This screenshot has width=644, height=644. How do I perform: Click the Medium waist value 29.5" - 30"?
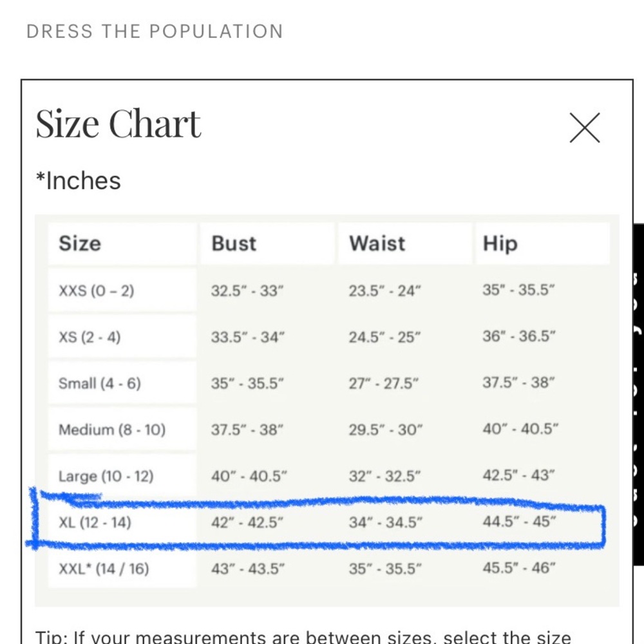tap(386, 430)
